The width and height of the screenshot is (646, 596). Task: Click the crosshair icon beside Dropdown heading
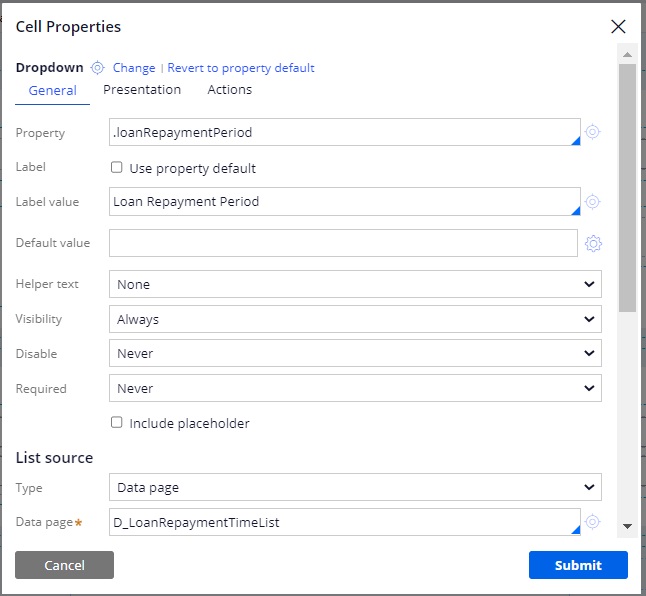pos(97,68)
